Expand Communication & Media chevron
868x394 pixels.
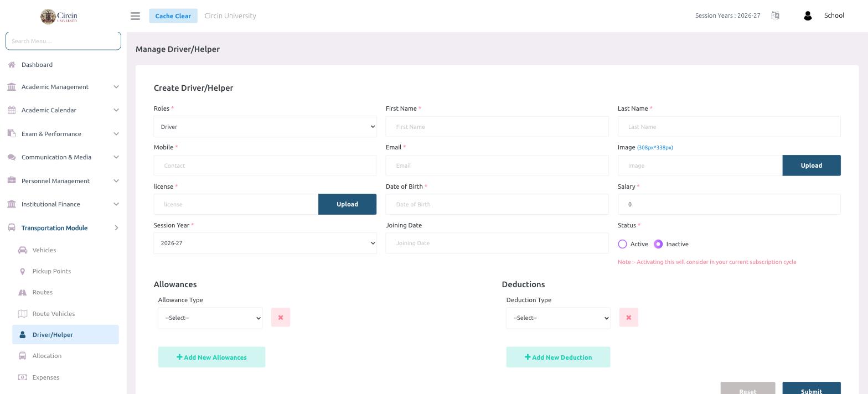point(116,157)
